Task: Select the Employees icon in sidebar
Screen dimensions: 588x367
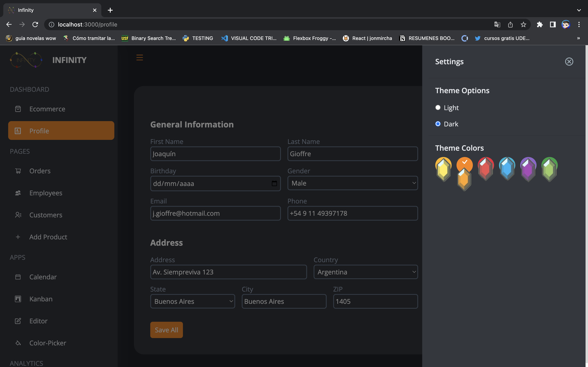Action: [18, 193]
